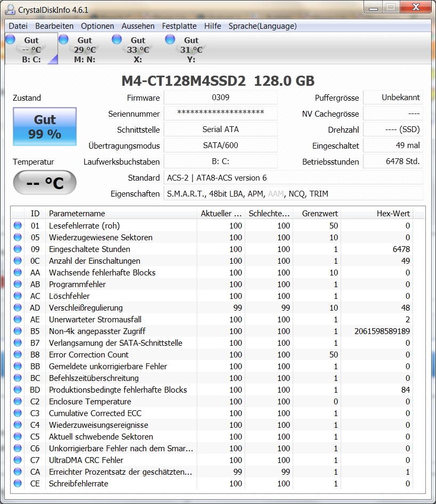436x504 pixels.
Task: Click the status icon of Löschfehler
Action: tap(18, 296)
